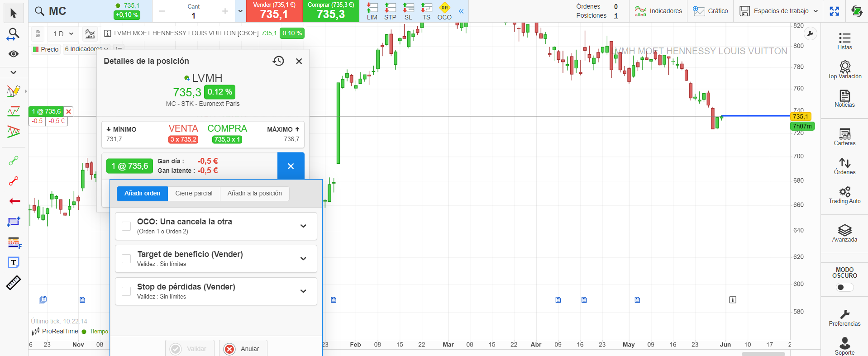Open the Carteras panel
The height and width of the screenshot is (356, 868).
(x=844, y=137)
